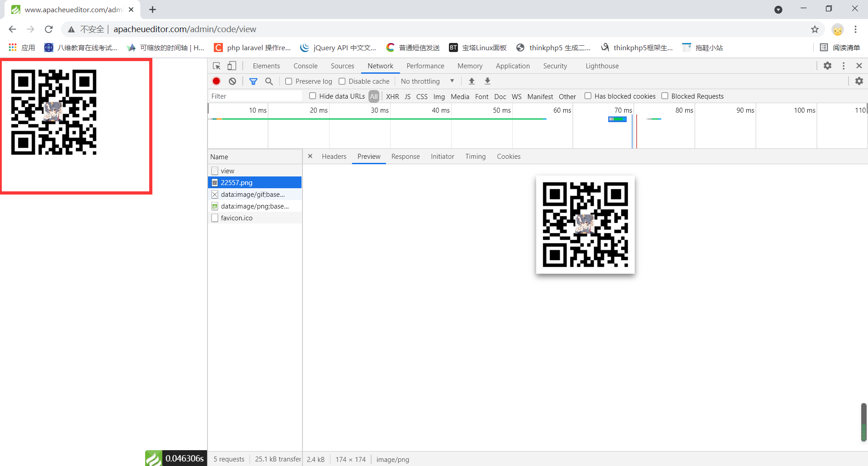Open the 0.046306s debug timing badge

click(176, 458)
